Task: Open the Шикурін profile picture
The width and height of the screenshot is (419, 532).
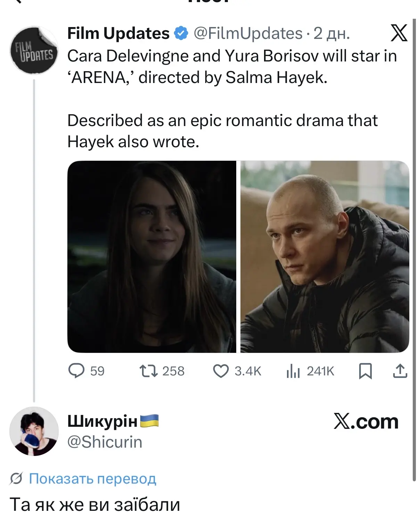Action: (x=34, y=431)
